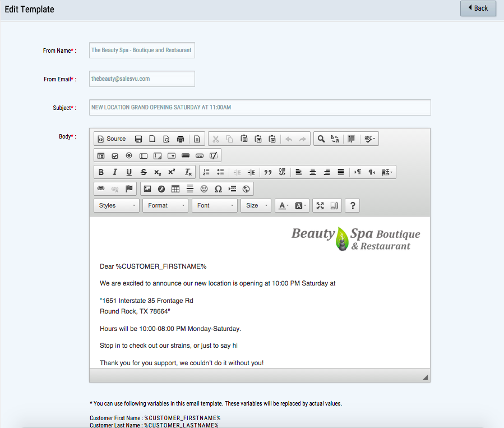Click the Redo arrow

(x=303, y=139)
